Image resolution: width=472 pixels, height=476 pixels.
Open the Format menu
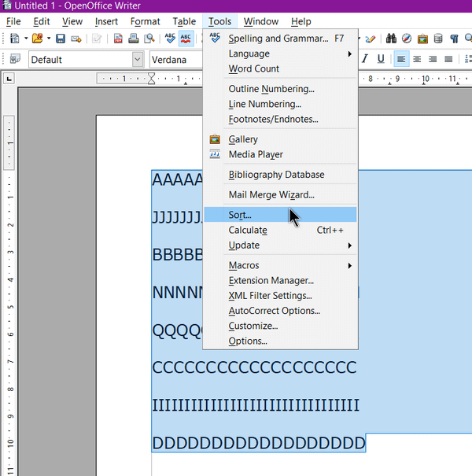[x=145, y=21]
